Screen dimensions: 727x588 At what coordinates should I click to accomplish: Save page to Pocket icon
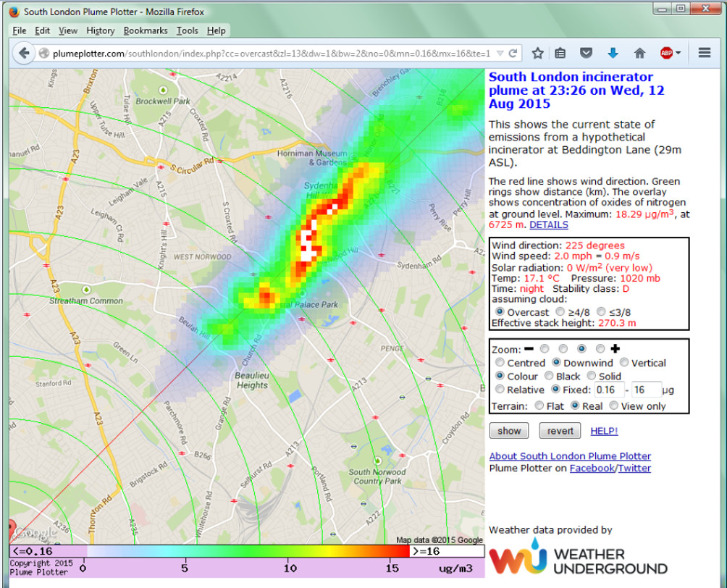click(x=586, y=54)
